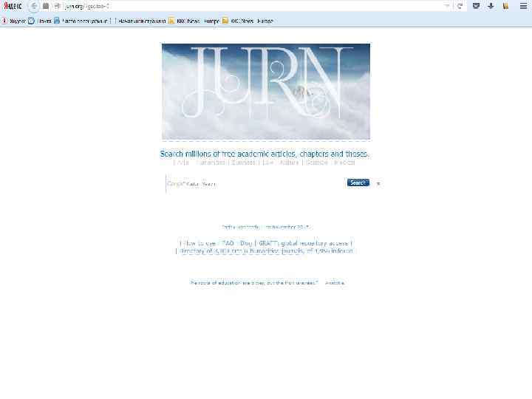Select the Humanities category link

pyautogui.click(x=211, y=163)
